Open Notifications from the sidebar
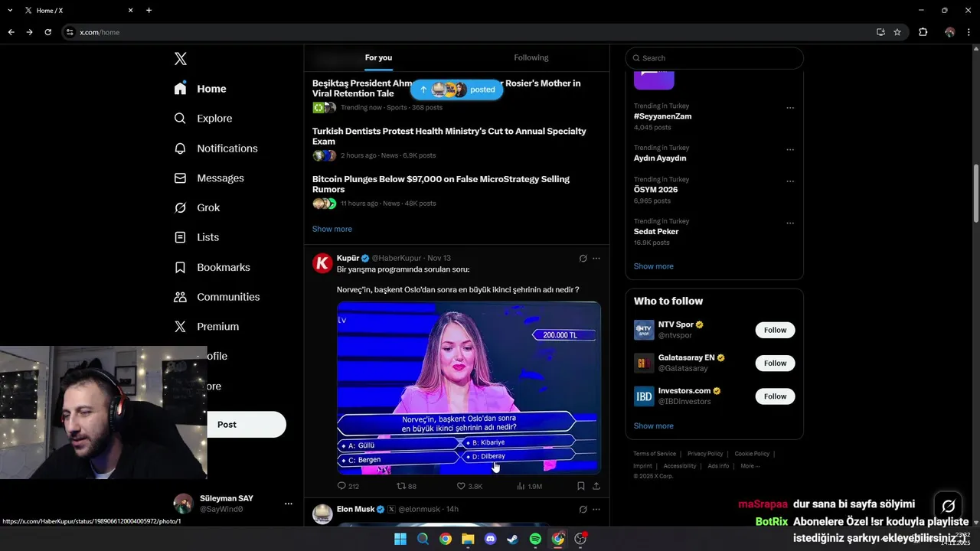Image resolution: width=980 pixels, height=551 pixels. [x=216, y=148]
